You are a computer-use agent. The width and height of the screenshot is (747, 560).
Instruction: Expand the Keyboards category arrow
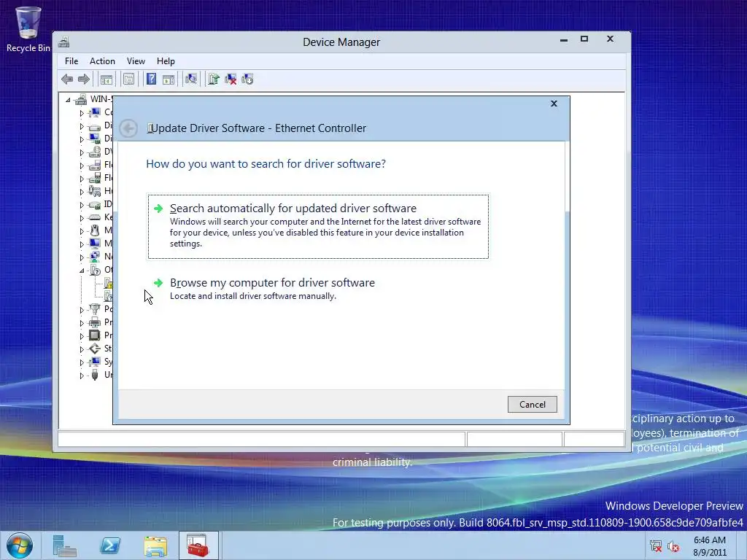(x=82, y=217)
